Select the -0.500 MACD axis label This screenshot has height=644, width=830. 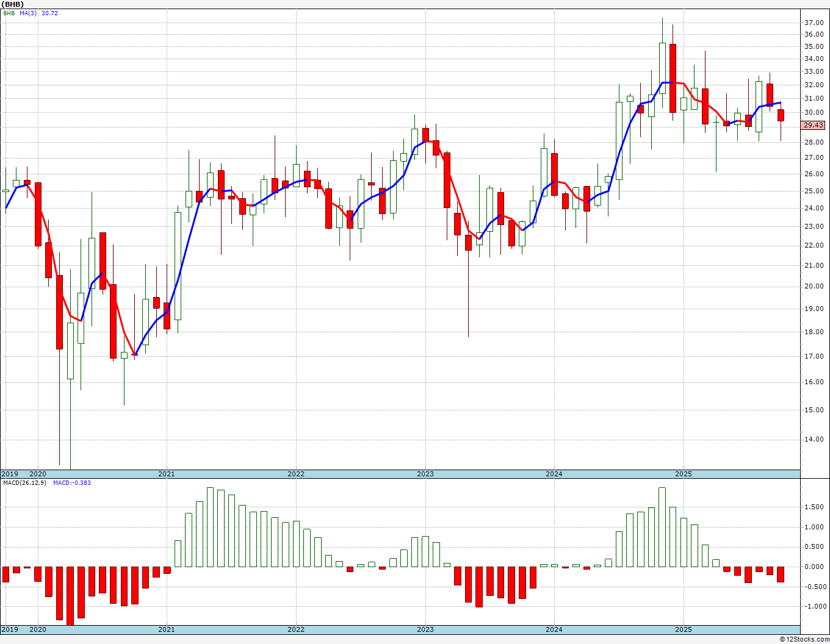pyautogui.click(x=814, y=587)
